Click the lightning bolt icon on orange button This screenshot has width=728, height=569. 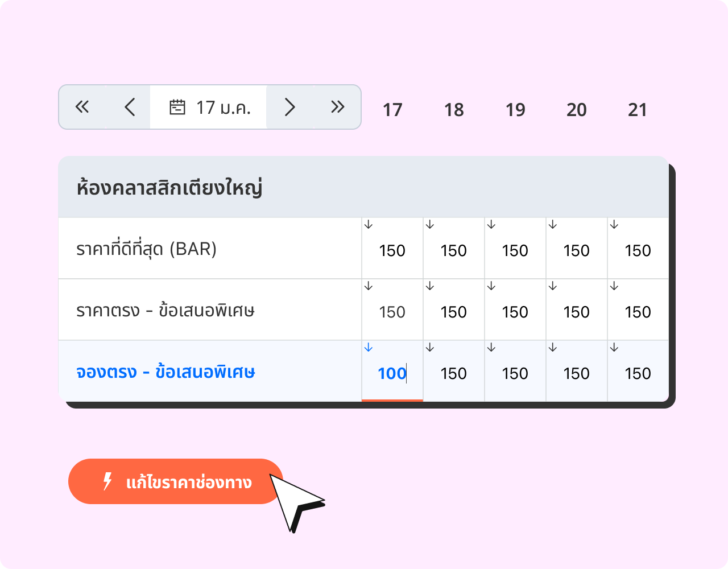pyautogui.click(x=107, y=481)
